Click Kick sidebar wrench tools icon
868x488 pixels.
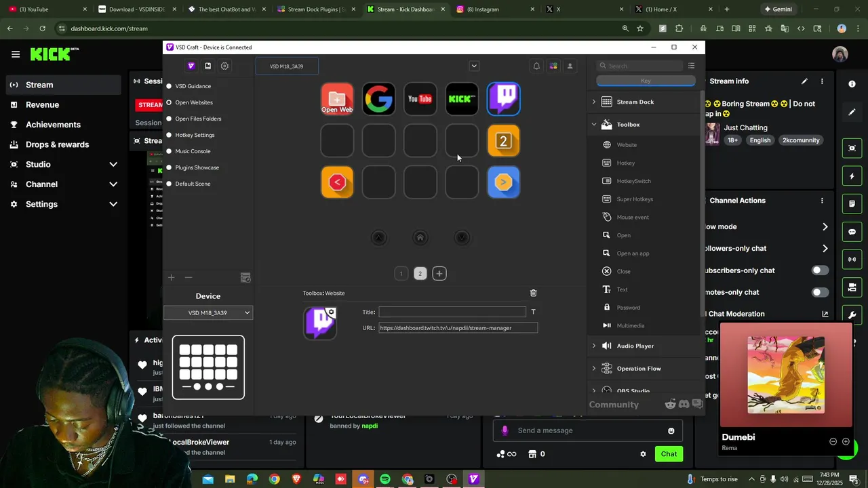coord(852,315)
